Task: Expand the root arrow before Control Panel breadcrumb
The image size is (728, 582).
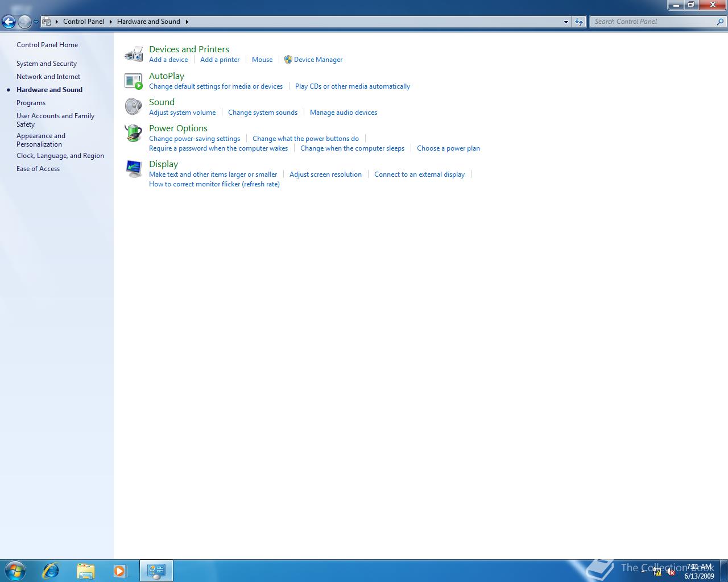Action: tap(57, 22)
